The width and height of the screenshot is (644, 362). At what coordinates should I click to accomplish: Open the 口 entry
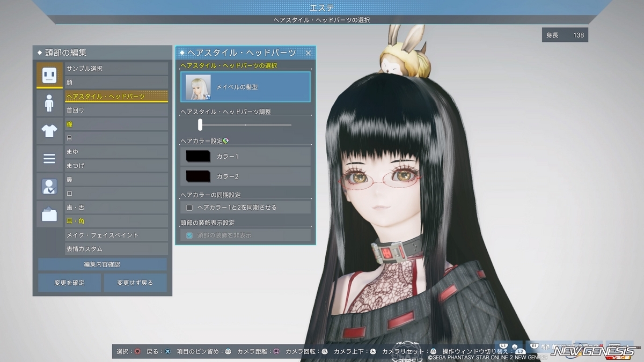(x=117, y=194)
